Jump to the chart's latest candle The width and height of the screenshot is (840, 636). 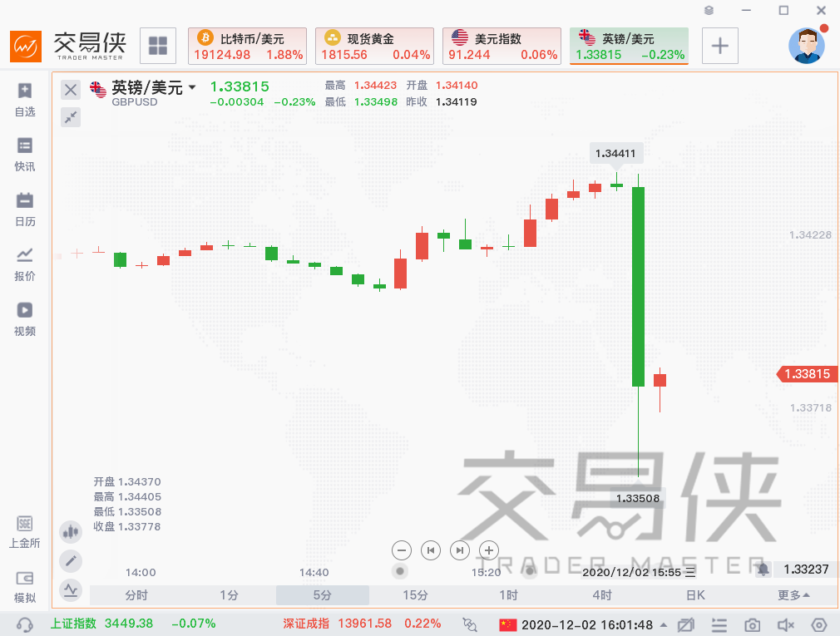pyautogui.click(x=460, y=550)
